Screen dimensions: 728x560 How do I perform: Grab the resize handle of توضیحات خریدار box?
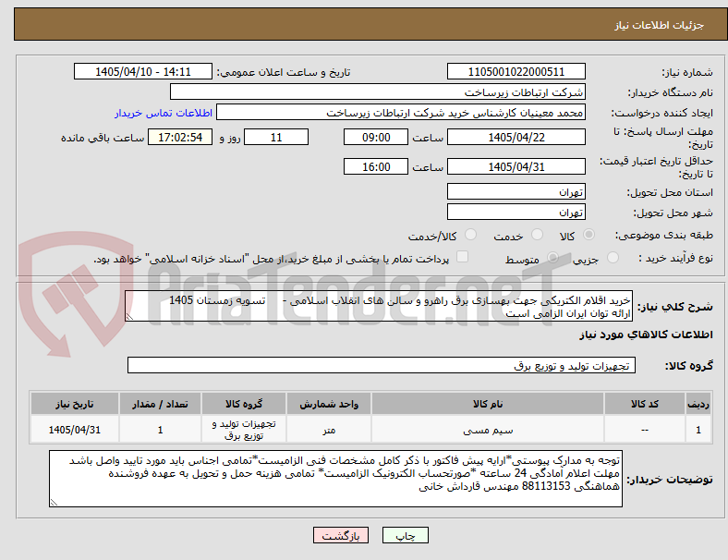pos(54,502)
